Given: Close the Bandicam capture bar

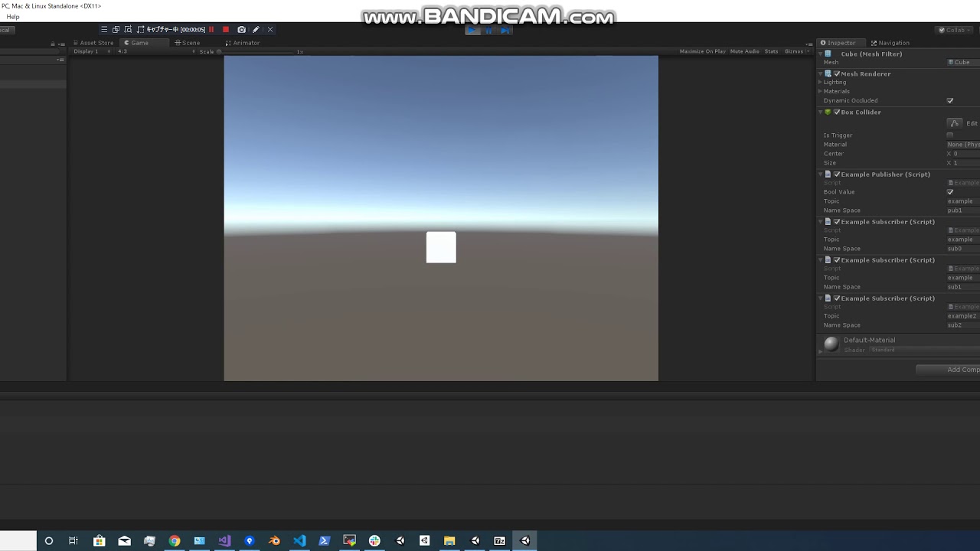Looking at the screenshot, I should (x=269, y=30).
